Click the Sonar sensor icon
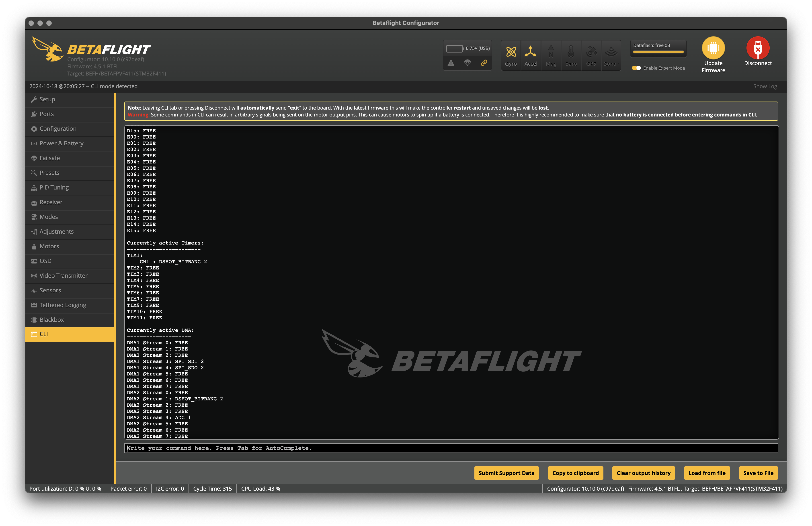 point(611,52)
